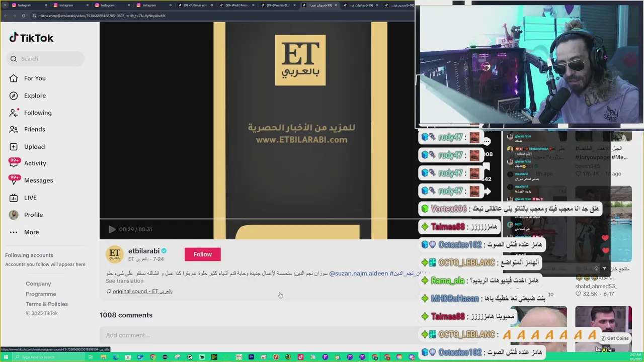644x362 pixels.
Task: Expand the Programme footer section
Action: [41, 294]
